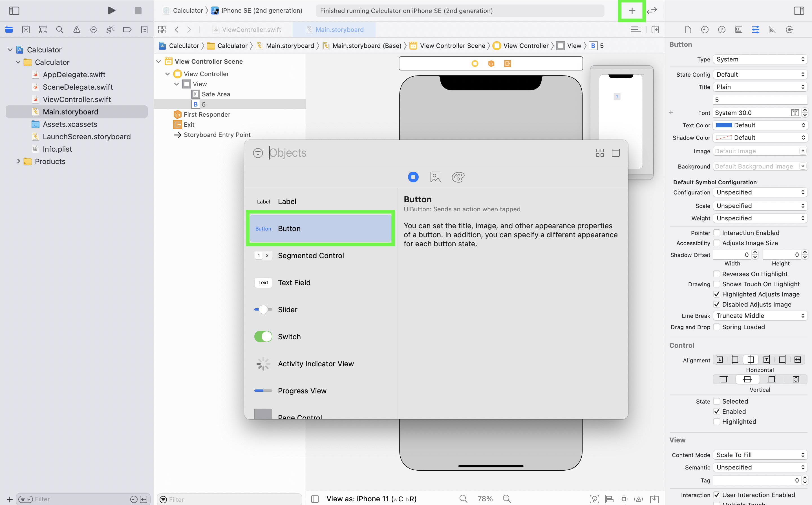The image size is (812, 505).
Task: Open the button Type dropdown
Action: point(760,59)
